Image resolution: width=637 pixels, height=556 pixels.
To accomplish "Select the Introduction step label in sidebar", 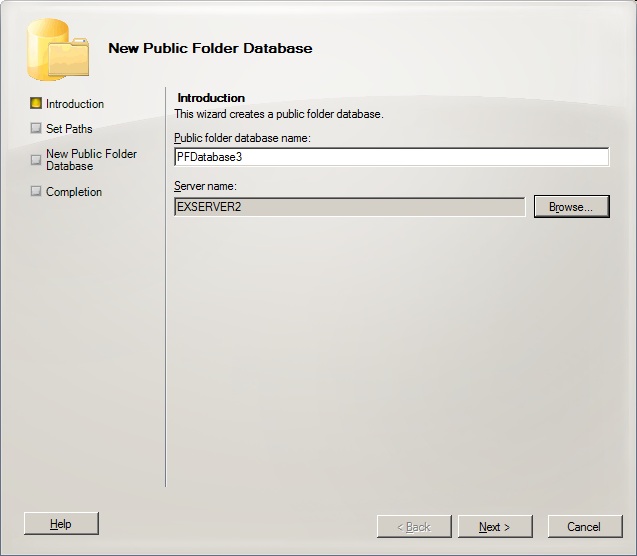I will tap(75, 104).
